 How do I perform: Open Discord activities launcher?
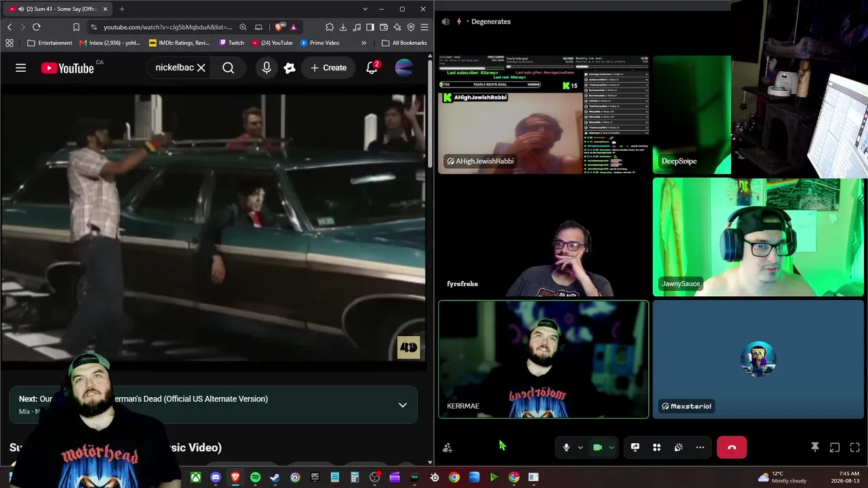point(656,447)
